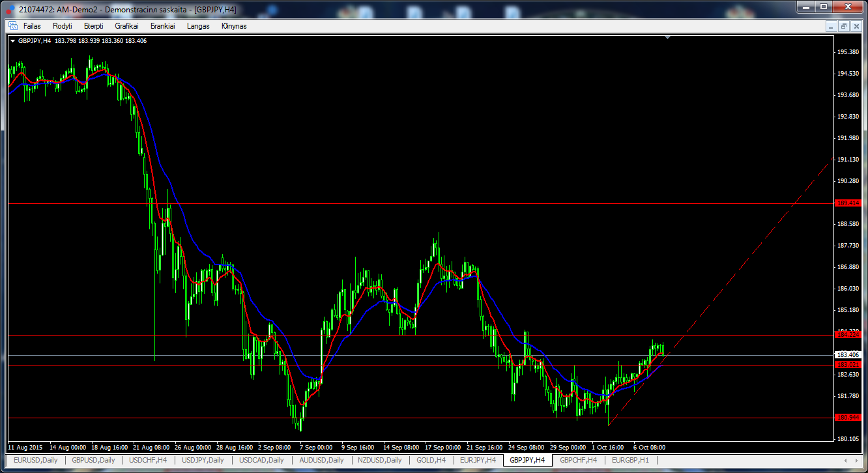This screenshot has height=473, width=868.
Task: Open the Rodyti menu
Action: click(63, 26)
